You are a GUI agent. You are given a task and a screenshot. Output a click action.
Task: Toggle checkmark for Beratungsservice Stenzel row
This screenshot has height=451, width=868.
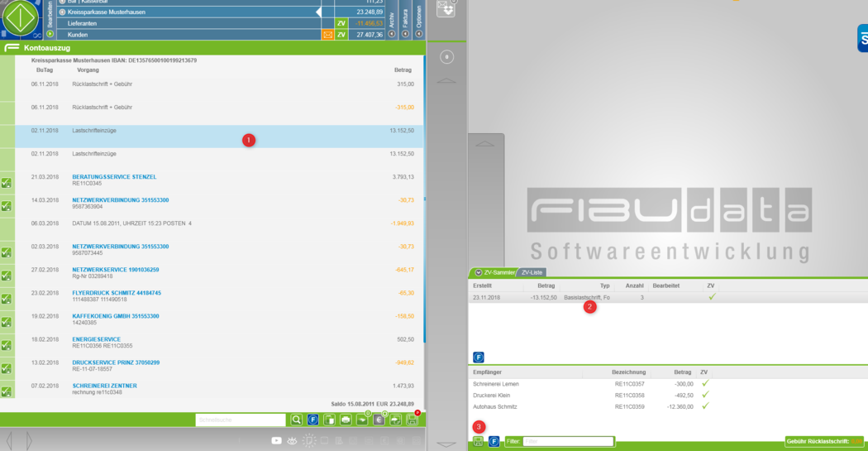coord(7,183)
